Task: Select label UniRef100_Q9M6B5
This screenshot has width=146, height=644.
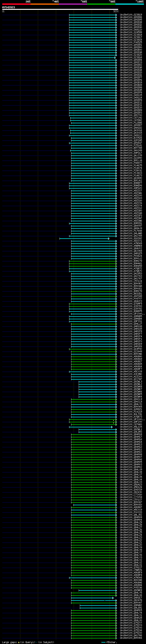Action: pos(131,316)
